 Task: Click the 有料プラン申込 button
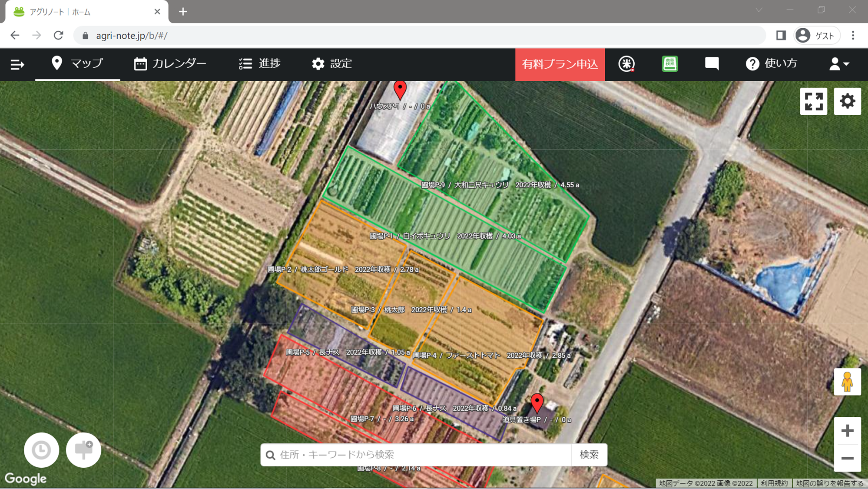[x=560, y=64]
